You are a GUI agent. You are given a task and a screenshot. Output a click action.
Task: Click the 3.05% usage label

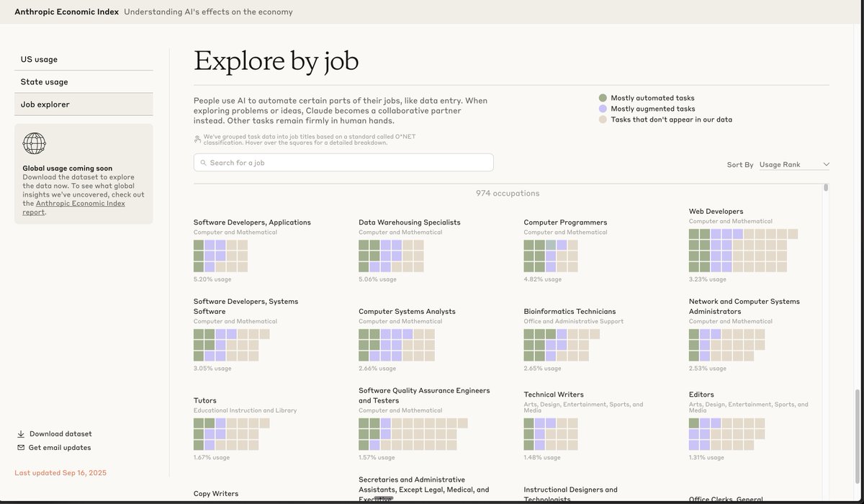point(212,369)
